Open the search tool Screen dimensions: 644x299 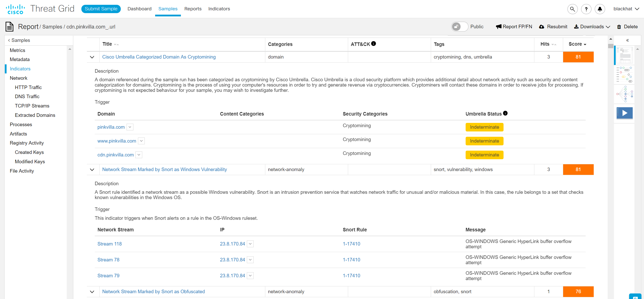pos(572,9)
